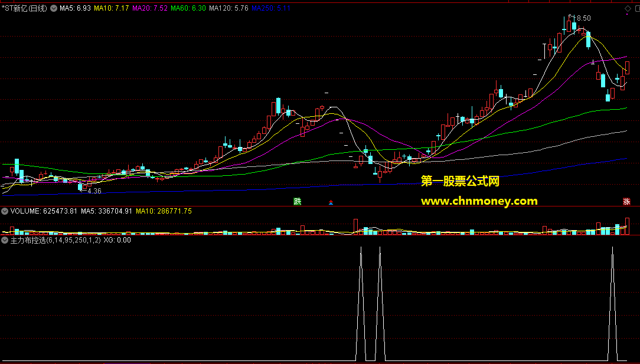
Task: Click the XG: 0.00 value
Action: click(x=117, y=240)
